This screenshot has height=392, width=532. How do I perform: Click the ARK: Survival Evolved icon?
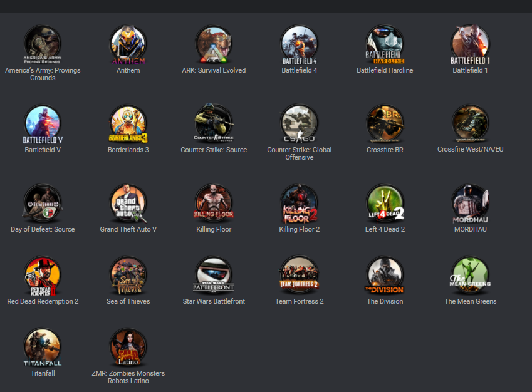(214, 44)
